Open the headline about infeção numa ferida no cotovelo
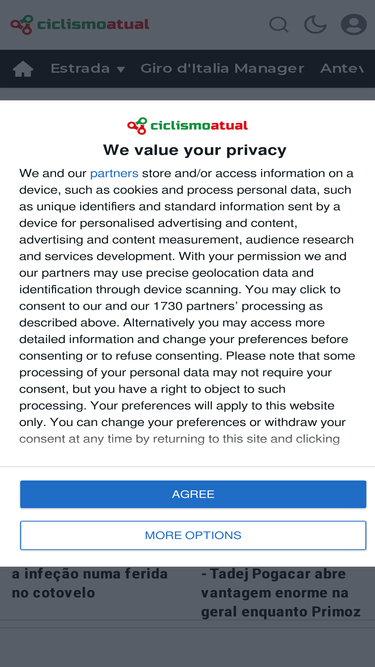The width and height of the screenshot is (375, 667). coord(90,583)
